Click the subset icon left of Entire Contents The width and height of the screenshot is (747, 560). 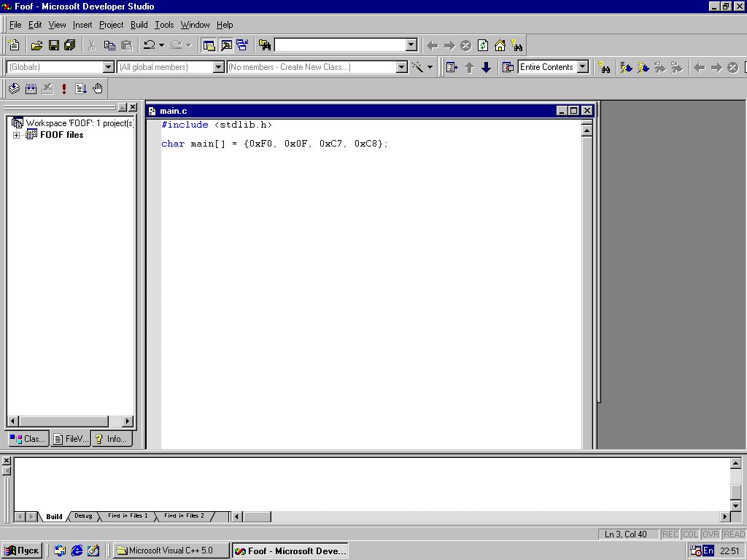point(508,67)
